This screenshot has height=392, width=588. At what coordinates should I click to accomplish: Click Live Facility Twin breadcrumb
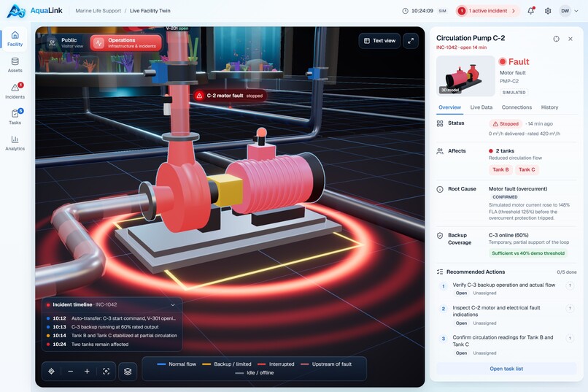click(x=150, y=11)
